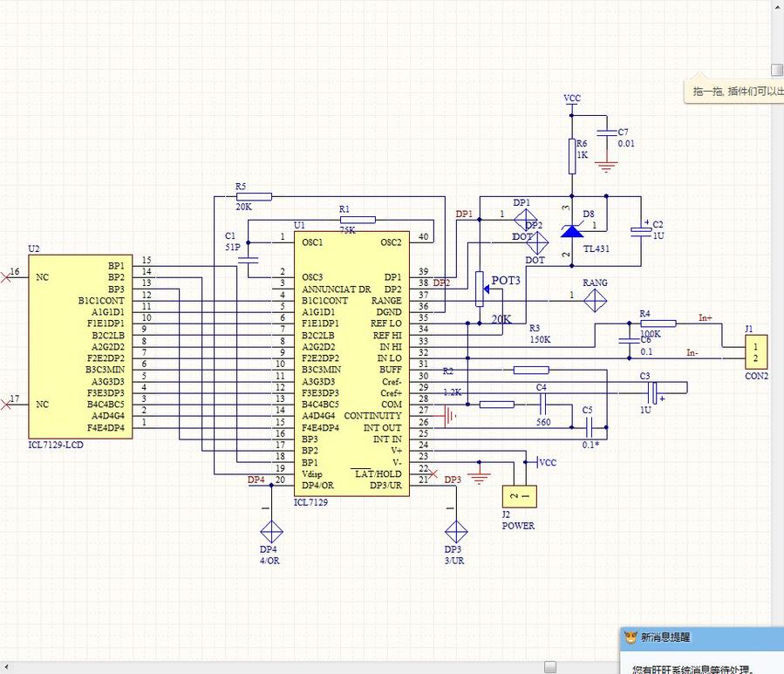Image resolution: width=784 pixels, height=674 pixels.
Task: Select the DP3 3/UR test point
Action: pyautogui.click(x=456, y=532)
